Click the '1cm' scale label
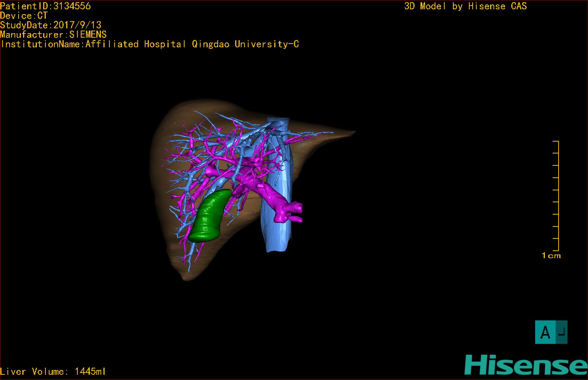The width and height of the screenshot is (588, 380). tap(551, 256)
